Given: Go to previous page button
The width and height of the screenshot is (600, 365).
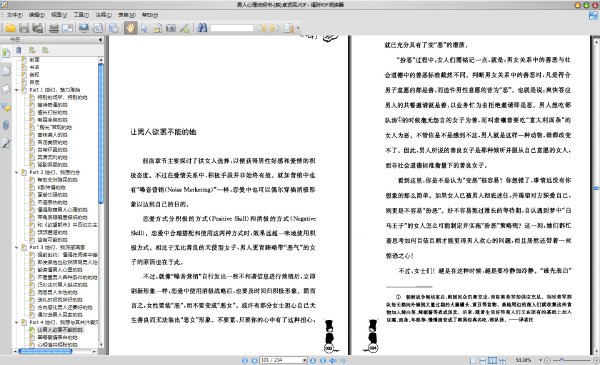Looking at the screenshot, I should 254,360.
